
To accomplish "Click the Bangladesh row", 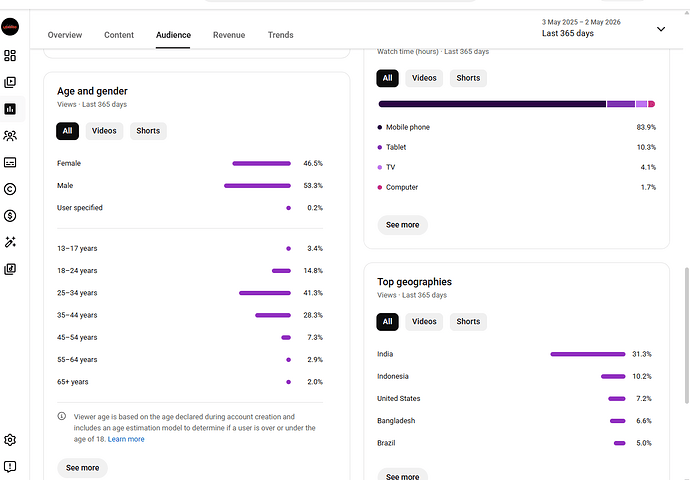I will pos(514,421).
